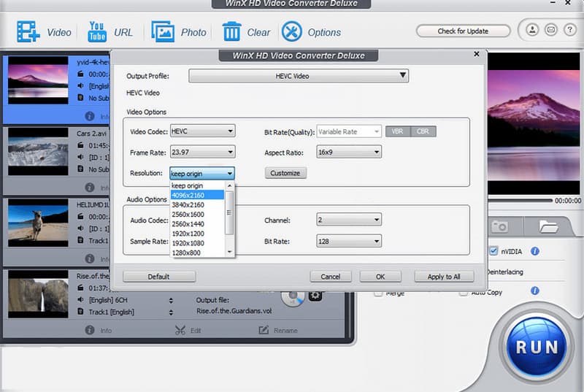
Task: Click the Clear trash can icon
Action: pos(232,31)
